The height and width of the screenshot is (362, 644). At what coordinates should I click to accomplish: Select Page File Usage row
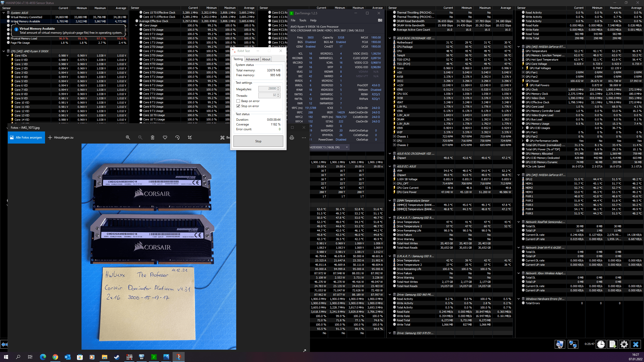(64, 43)
